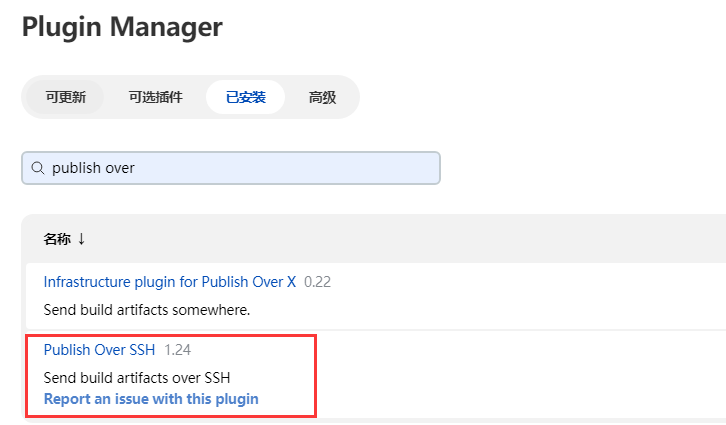Click 'Send build artifacts somewhere.' description
This screenshot has width=726, height=425.
(x=147, y=310)
